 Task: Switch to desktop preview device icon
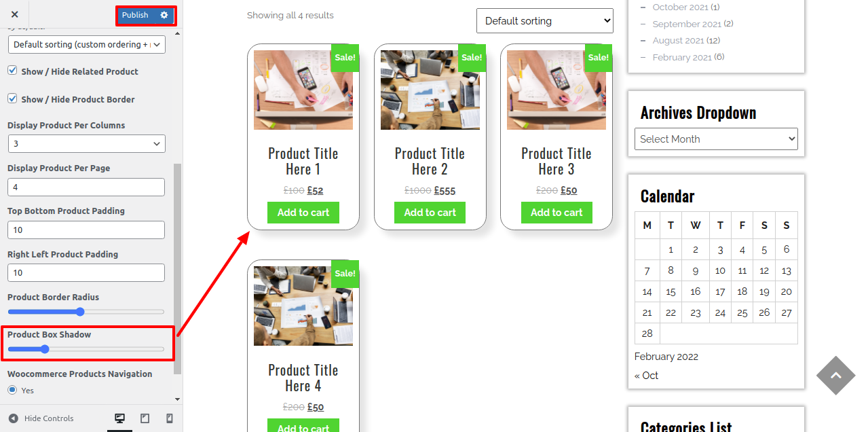point(120,418)
